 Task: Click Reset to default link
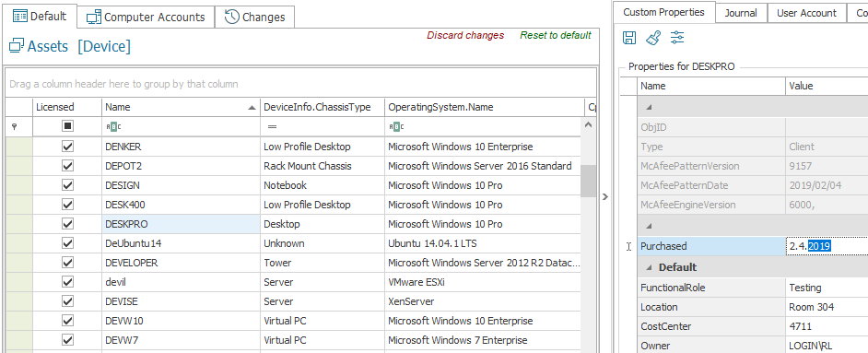pos(556,35)
